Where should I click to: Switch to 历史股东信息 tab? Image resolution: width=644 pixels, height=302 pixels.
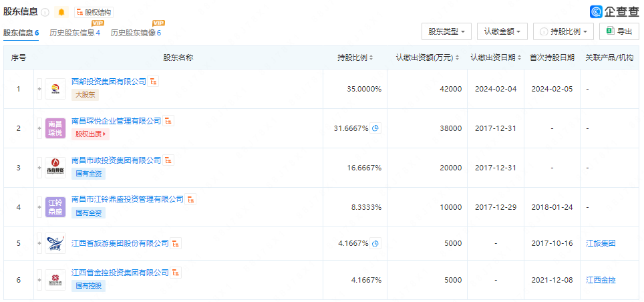[x=75, y=33]
